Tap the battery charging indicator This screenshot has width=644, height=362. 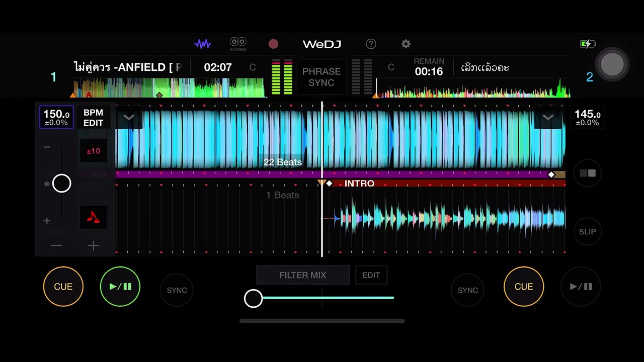coord(588,44)
